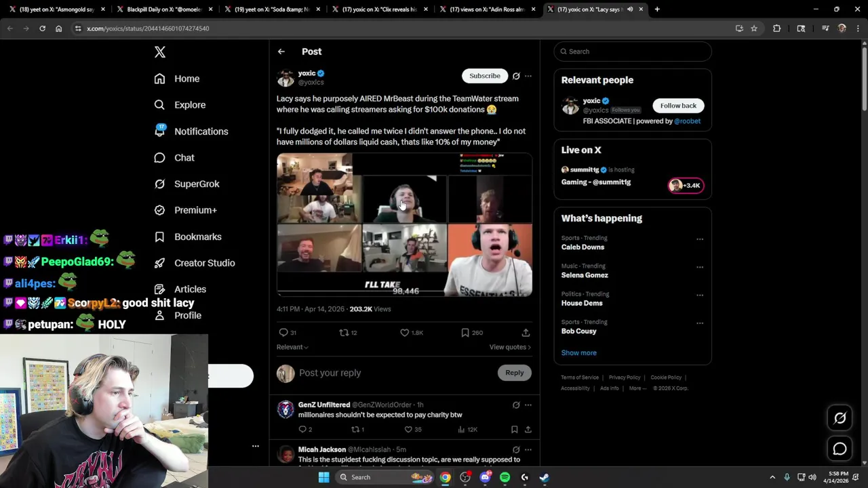Screen dimensions: 868x488
Task: Reload the page in Chrome
Action: (42, 28)
